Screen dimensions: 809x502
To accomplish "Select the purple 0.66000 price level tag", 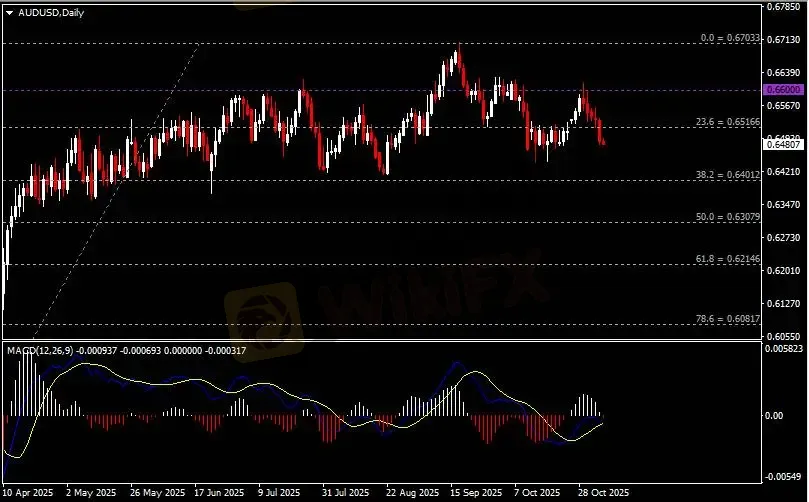I will click(x=783, y=90).
